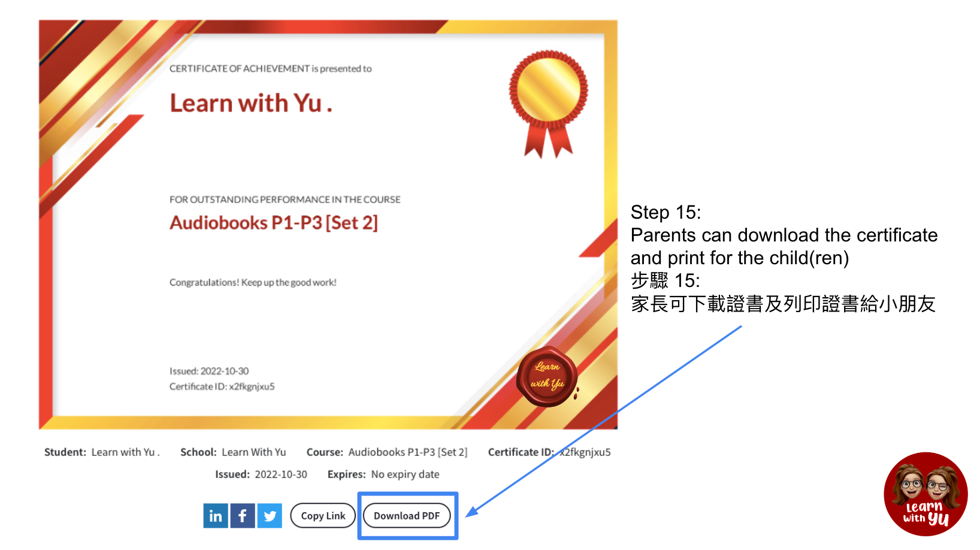Click the Course detail Audiobooks P1-P3 text

pos(387,452)
